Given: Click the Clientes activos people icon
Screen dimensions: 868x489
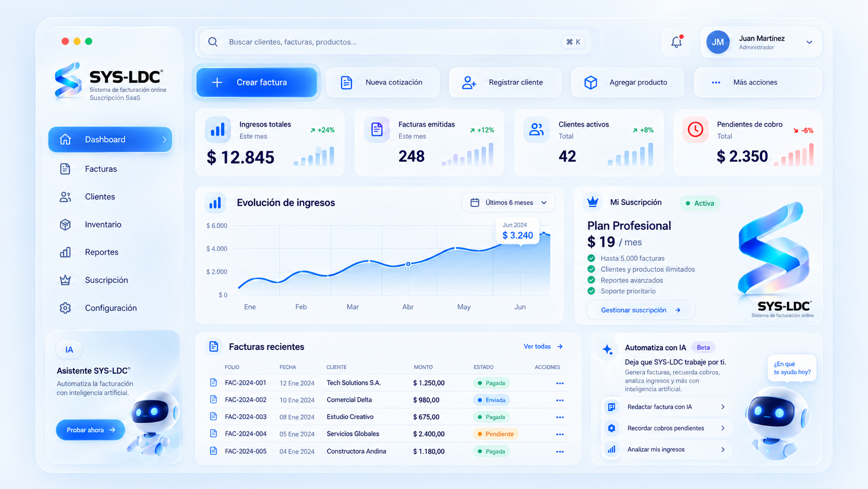Looking at the screenshot, I should pyautogui.click(x=536, y=129).
